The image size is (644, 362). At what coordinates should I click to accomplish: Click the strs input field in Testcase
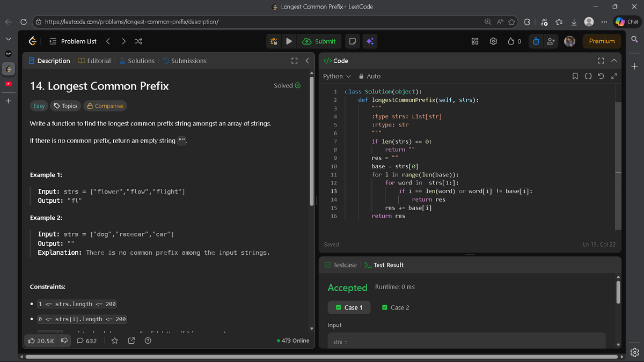point(466,341)
